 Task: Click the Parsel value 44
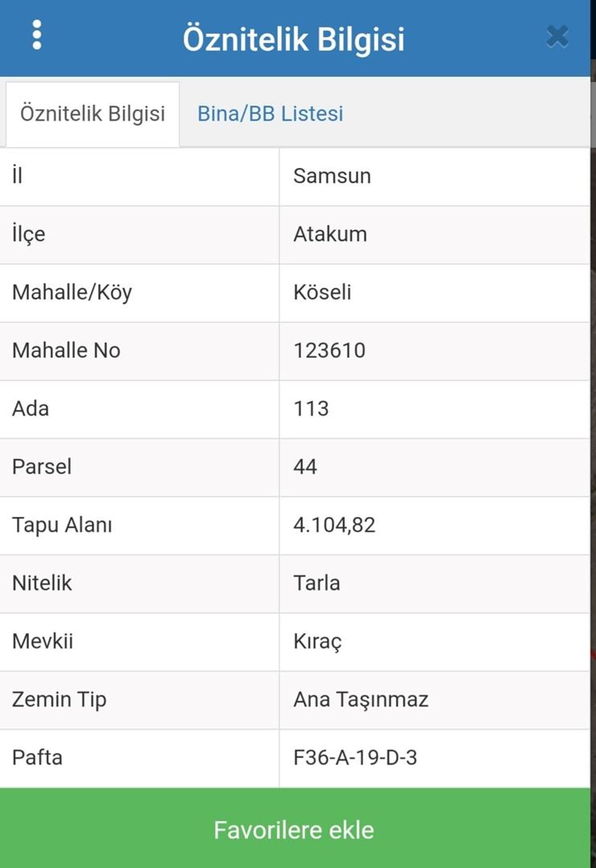tap(305, 466)
